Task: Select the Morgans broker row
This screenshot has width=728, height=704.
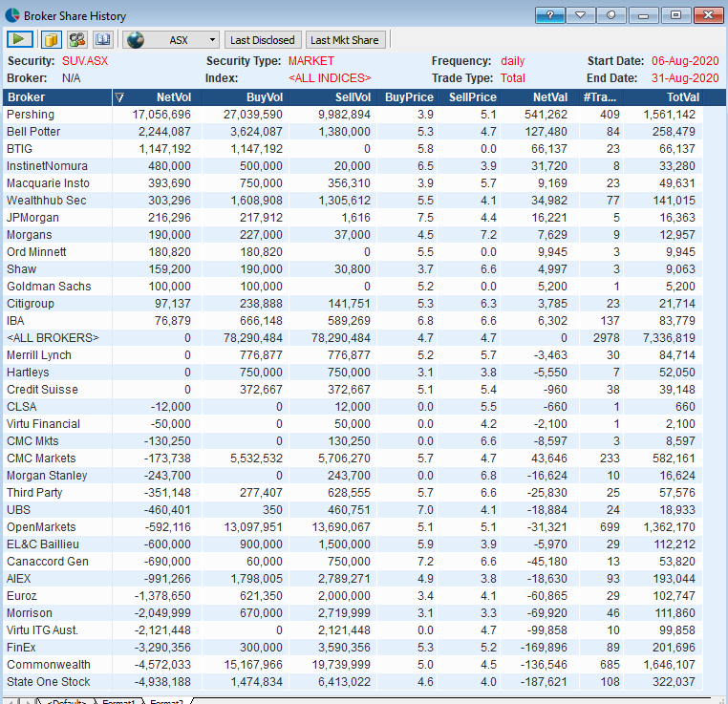Action: pyautogui.click(x=353, y=235)
